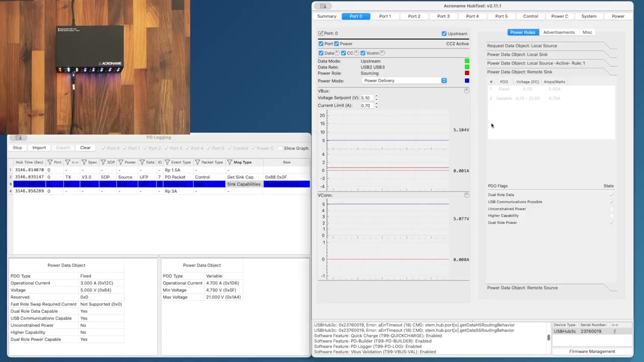Click the SOP column filter funnel icon
644x362 pixels.
pyautogui.click(x=103, y=162)
